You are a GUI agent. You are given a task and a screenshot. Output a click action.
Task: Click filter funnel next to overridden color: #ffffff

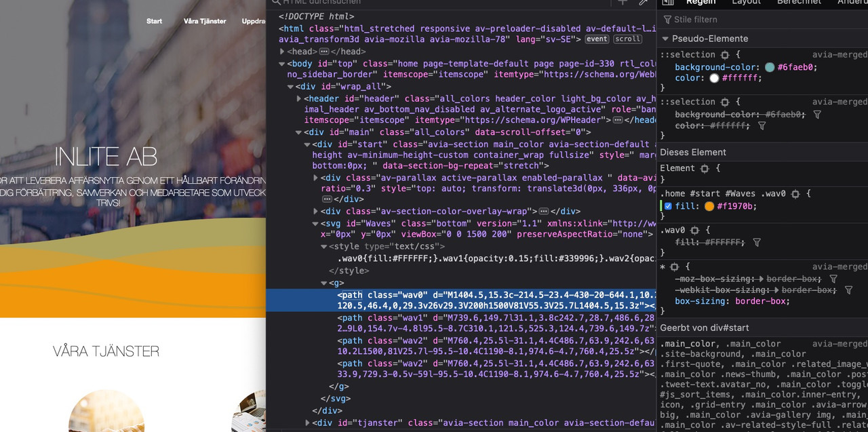pos(762,126)
